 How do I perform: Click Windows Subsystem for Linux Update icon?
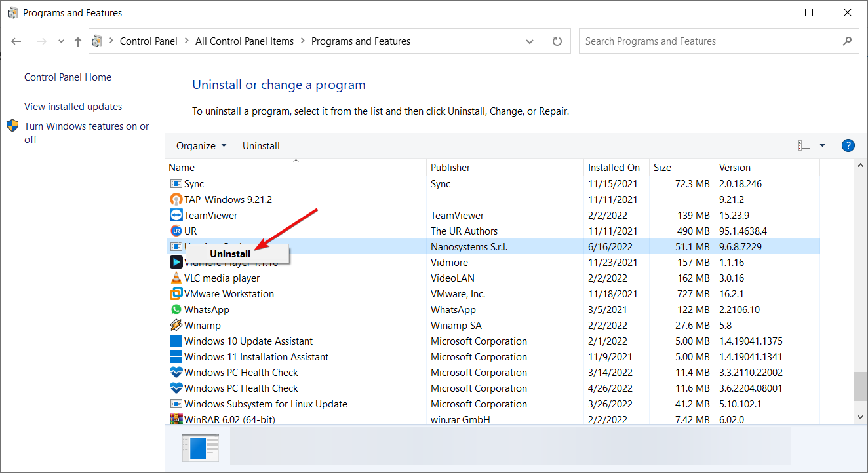coord(176,404)
